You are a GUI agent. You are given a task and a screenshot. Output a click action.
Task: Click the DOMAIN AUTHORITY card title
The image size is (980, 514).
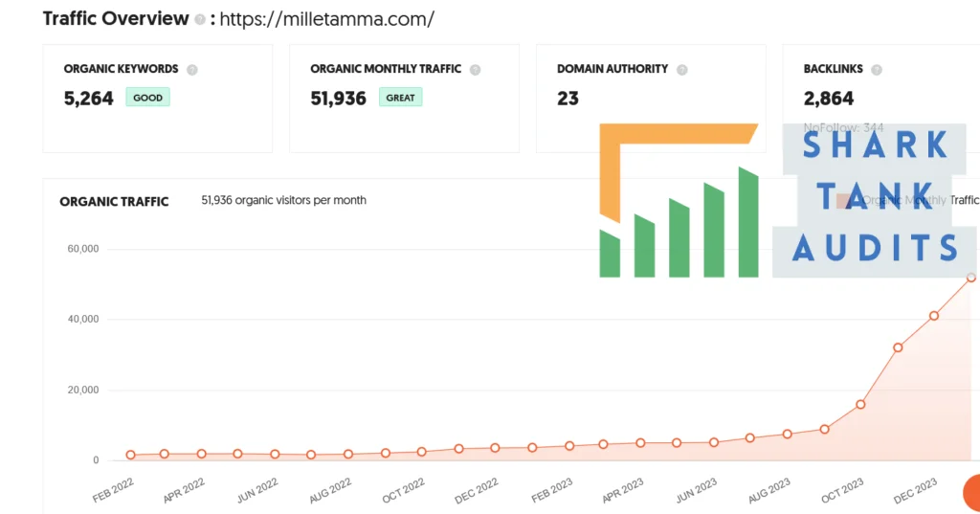612,69
